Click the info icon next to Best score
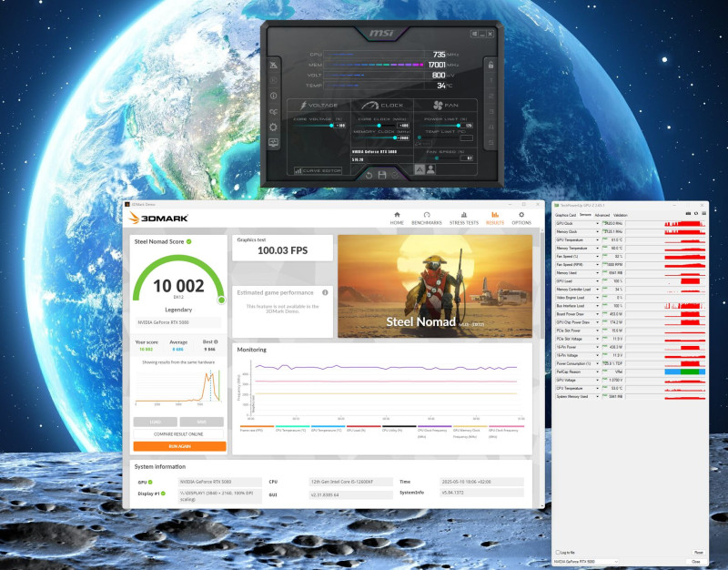 [x=216, y=341]
